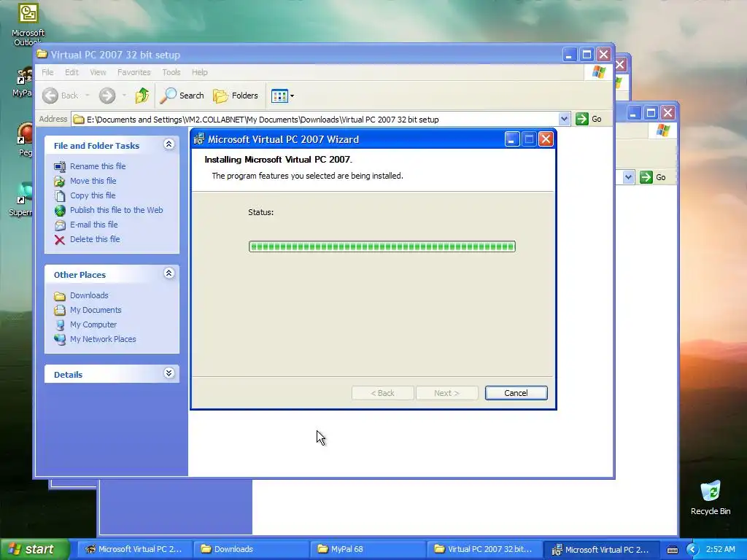This screenshot has width=747, height=560.
Task: Open the Recycle Bin desktop icon
Action: tap(711, 497)
